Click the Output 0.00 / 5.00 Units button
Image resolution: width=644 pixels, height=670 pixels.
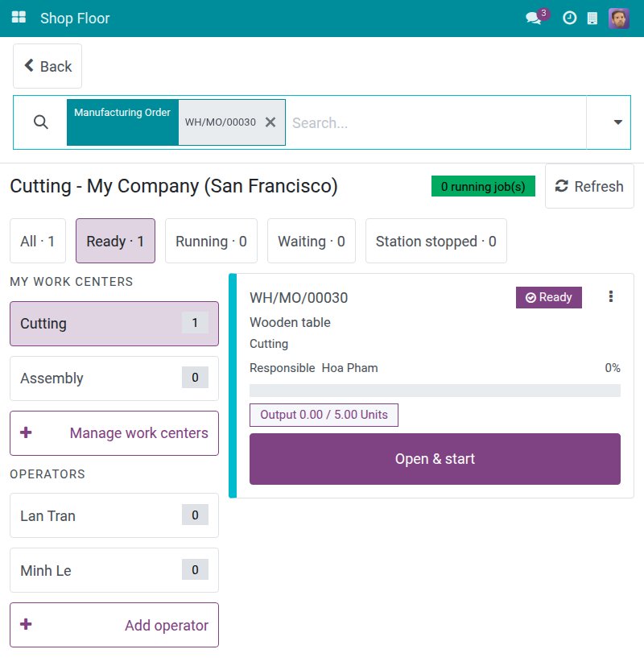click(x=324, y=415)
